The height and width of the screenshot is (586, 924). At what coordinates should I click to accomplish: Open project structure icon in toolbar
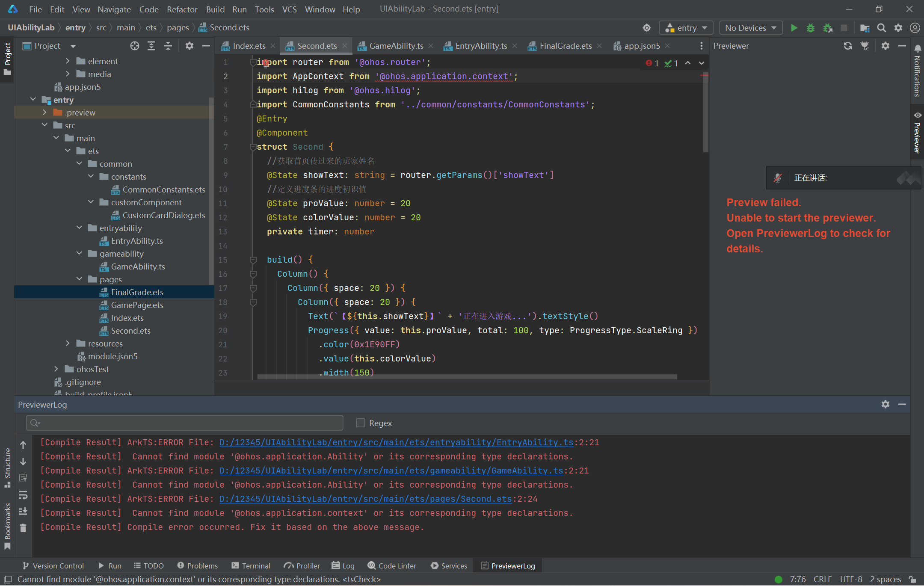click(x=865, y=28)
